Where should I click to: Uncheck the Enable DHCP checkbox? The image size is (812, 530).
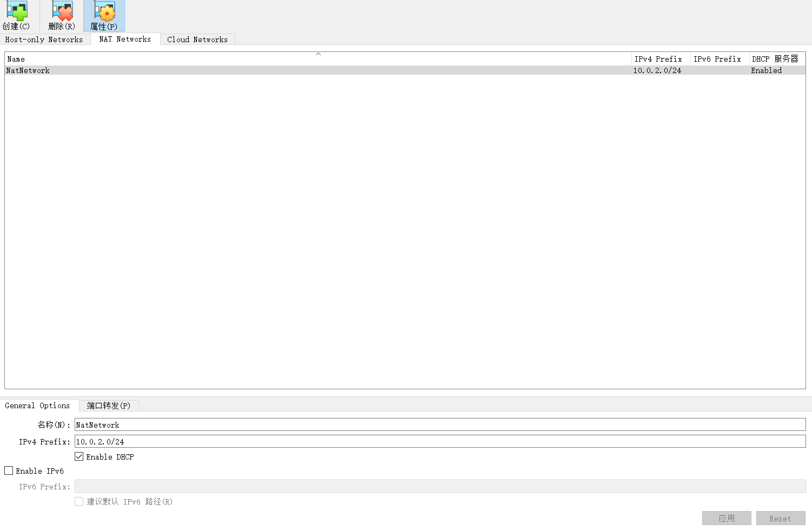[80, 457]
